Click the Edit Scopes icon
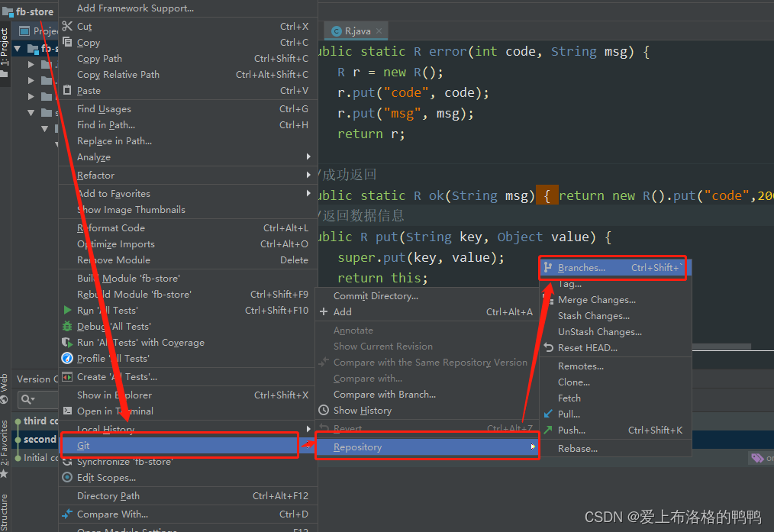774x532 pixels. 67,477
